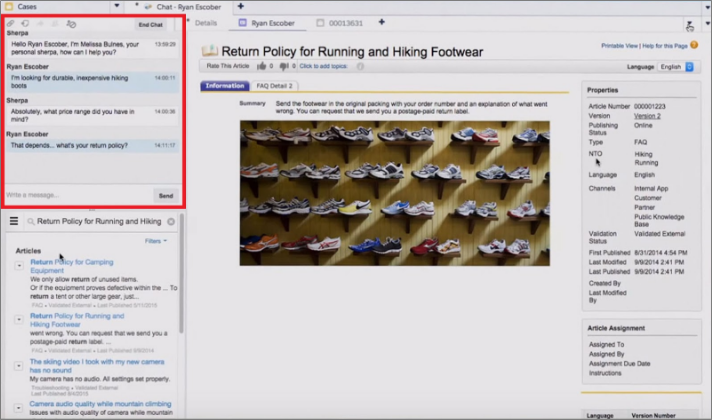Open Help for this Page link

[x=665, y=46]
